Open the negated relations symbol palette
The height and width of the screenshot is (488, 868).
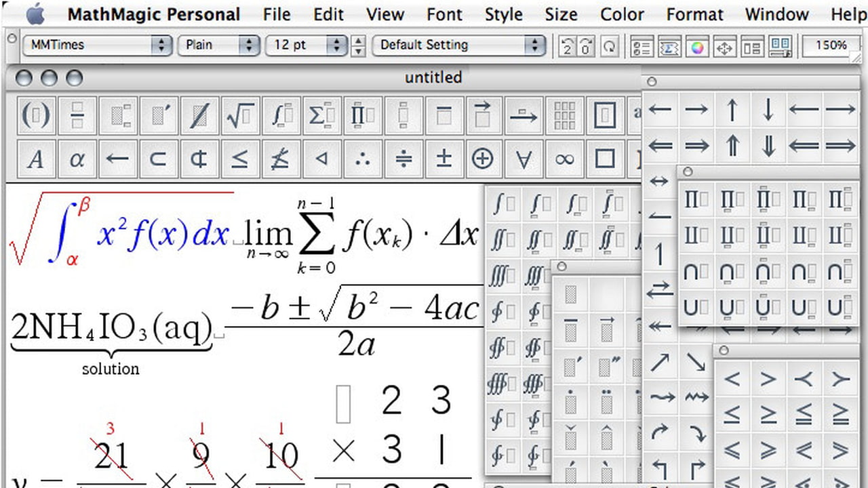tap(281, 159)
